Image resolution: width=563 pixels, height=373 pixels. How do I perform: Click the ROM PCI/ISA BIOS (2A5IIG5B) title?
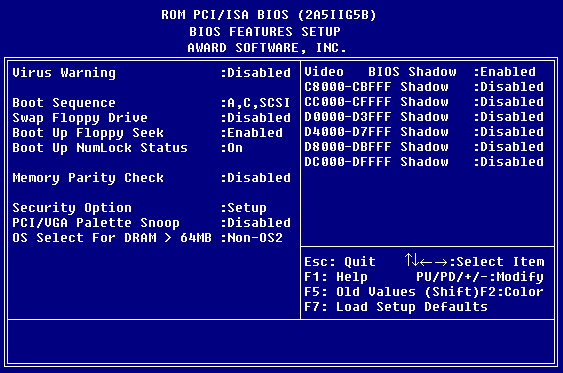coord(269,15)
